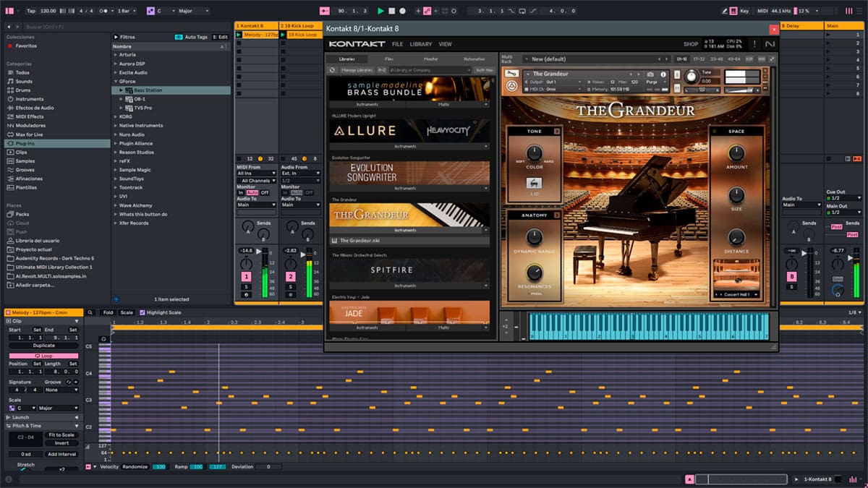The height and width of the screenshot is (488, 868).
Task: Open the Groove None dropdown
Action: [x=61, y=390]
